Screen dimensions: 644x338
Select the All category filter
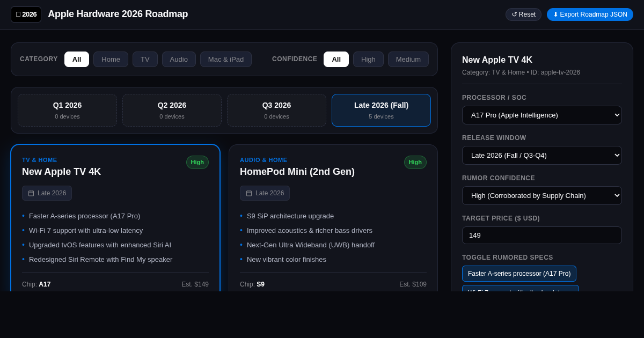tap(77, 59)
